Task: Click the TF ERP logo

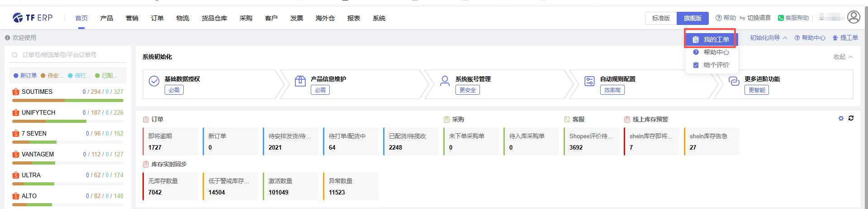Action: point(33,18)
